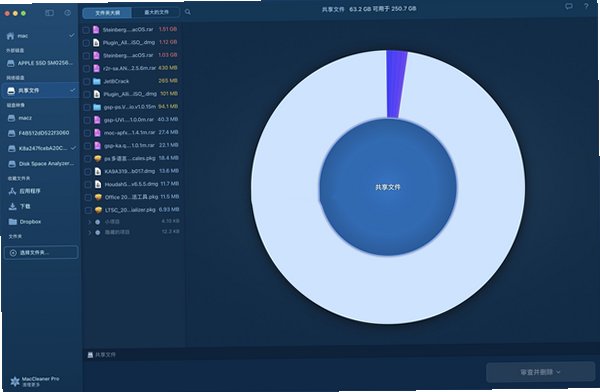Click the pkg icon of LTSC_20 installer
The image size is (600, 392).
(98, 210)
